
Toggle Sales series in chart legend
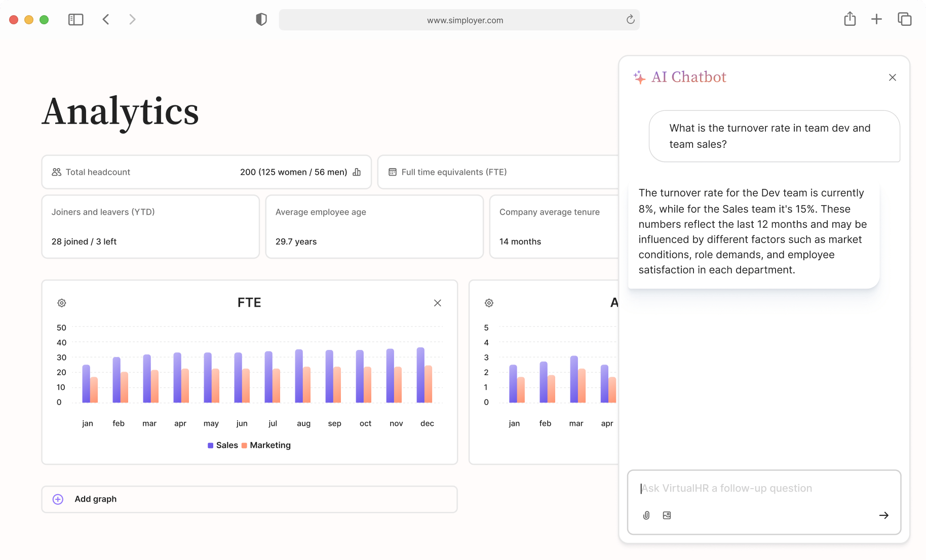click(x=223, y=446)
